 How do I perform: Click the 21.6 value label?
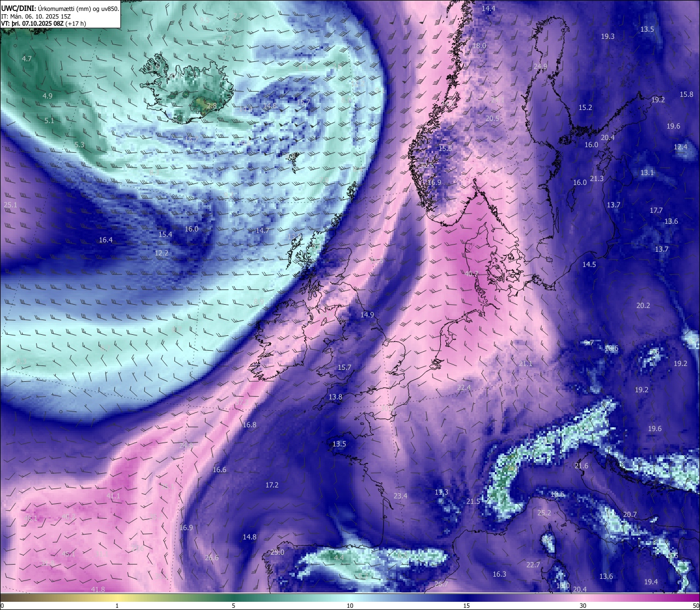(581, 466)
